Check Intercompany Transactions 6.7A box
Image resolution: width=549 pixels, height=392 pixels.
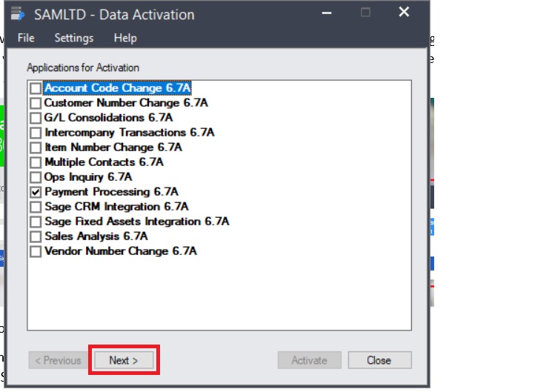click(36, 133)
